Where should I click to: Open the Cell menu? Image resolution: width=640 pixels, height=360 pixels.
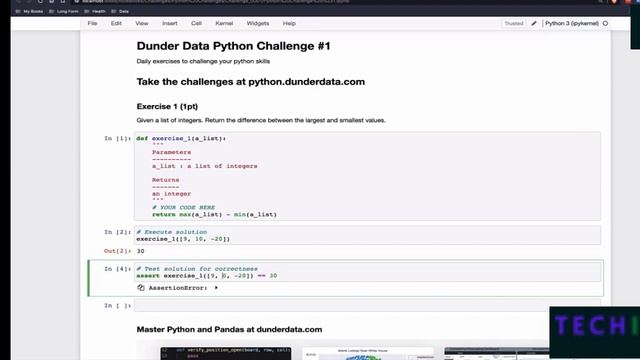pyautogui.click(x=196, y=23)
